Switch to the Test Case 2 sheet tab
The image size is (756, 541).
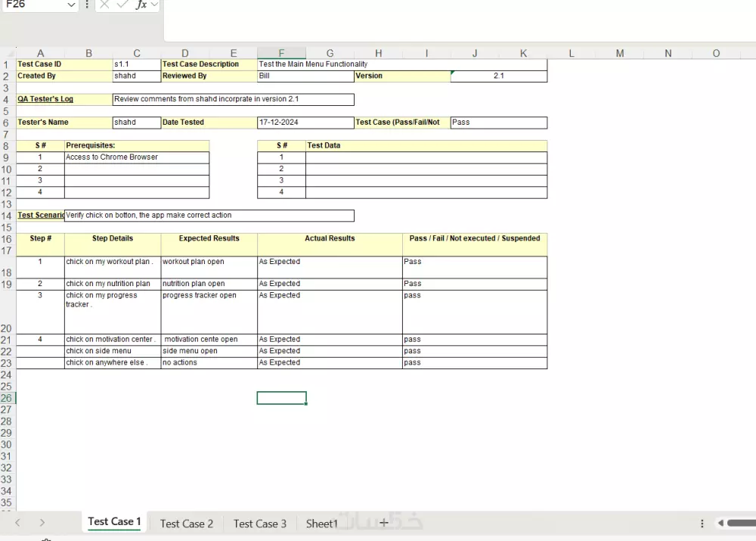pyautogui.click(x=187, y=524)
